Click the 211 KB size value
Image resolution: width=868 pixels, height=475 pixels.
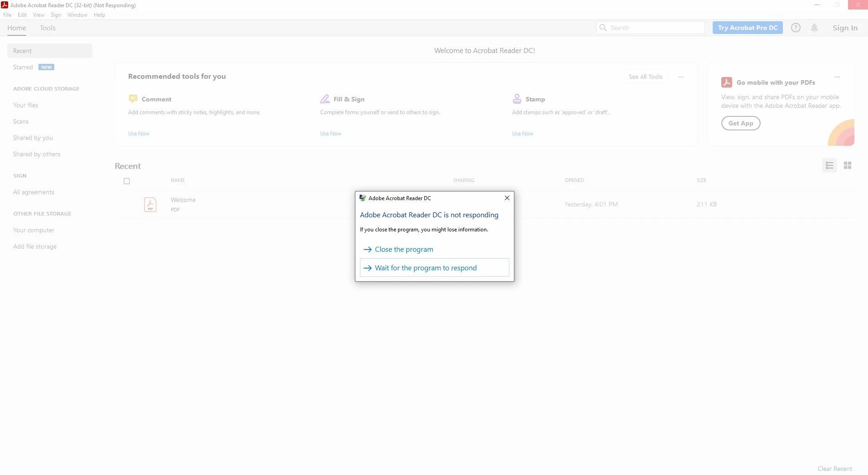706,204
